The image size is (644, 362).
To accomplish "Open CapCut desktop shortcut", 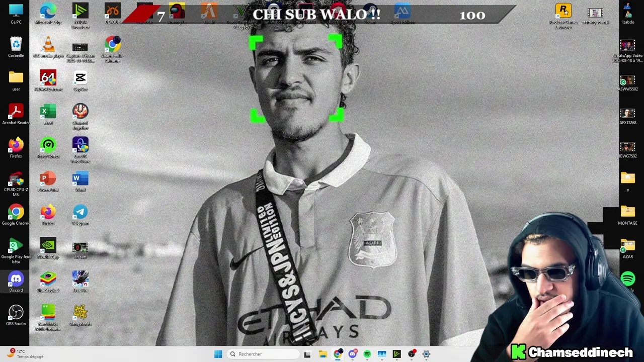I will [80, 81].
